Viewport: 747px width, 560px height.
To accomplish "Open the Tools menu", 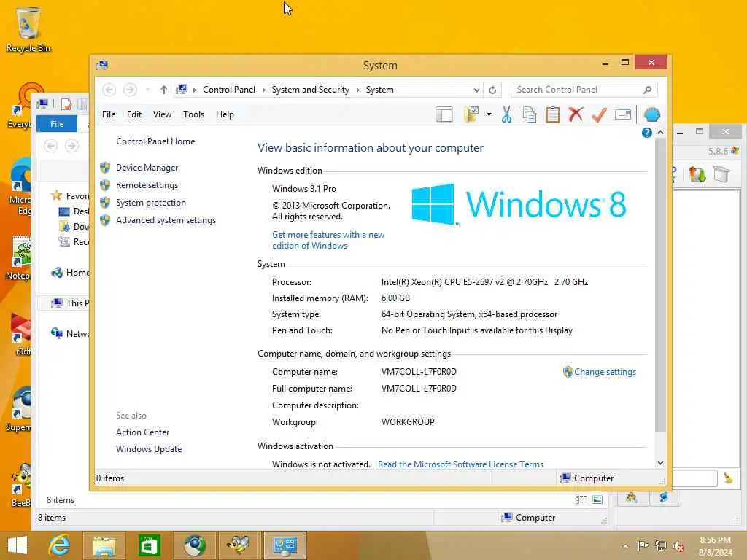I will pos(193,114).
